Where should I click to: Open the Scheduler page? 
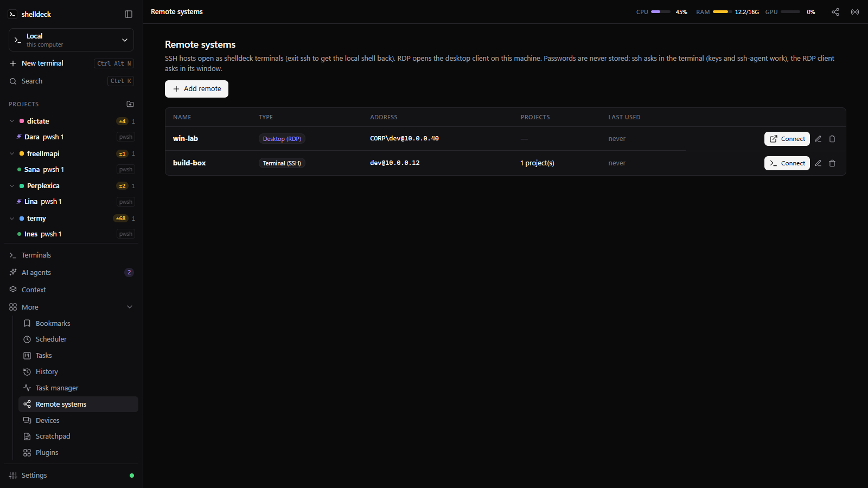click(x=78, y=339)
